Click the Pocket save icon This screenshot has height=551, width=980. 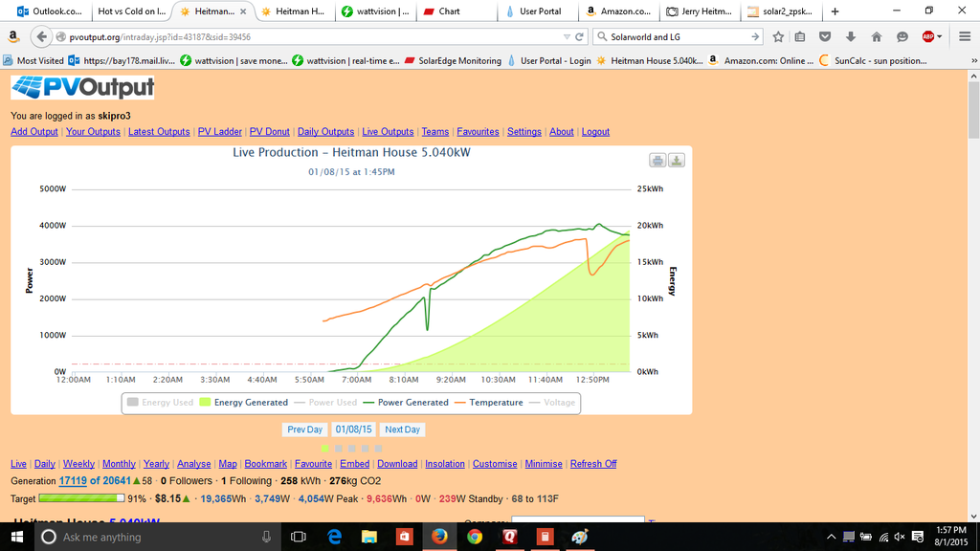[825, 37]
